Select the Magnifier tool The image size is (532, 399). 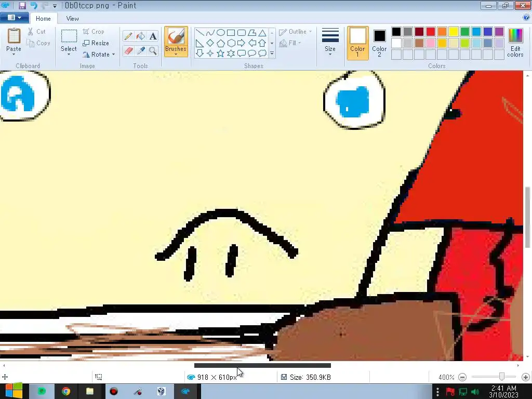tap(153, 51)
